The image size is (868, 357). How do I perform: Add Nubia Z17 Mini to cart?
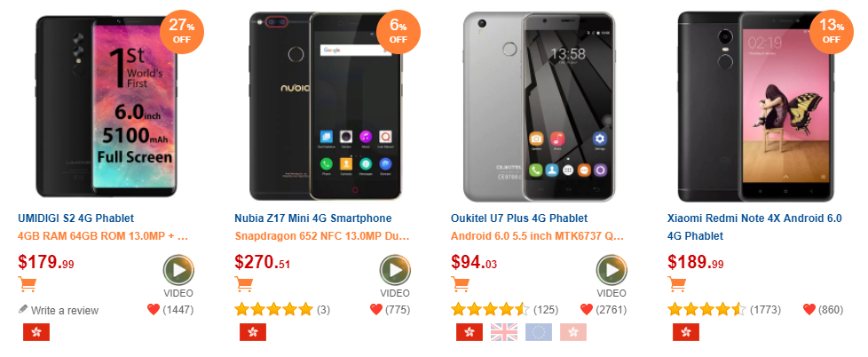243,284
